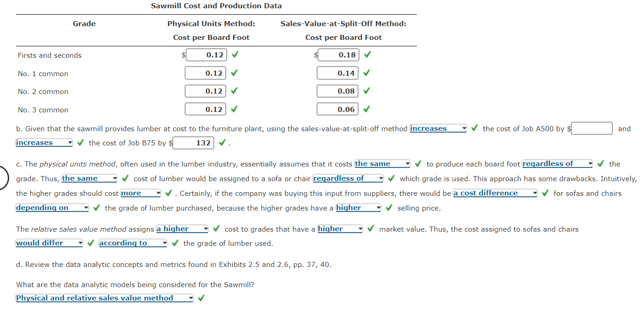Click the checkmark beside No. 3 common 0.06 field
The image size is (644, 311).
point(366,109)
